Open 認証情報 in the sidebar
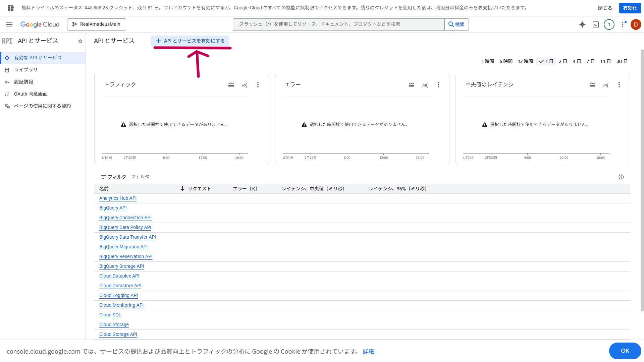This screenshot has height=362, width=644. (x=23, y=82)
